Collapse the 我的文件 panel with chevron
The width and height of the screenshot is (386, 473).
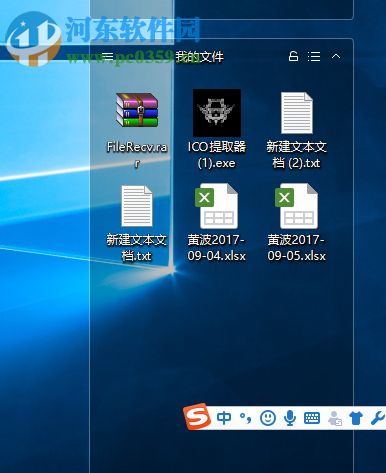click(336, 56)
